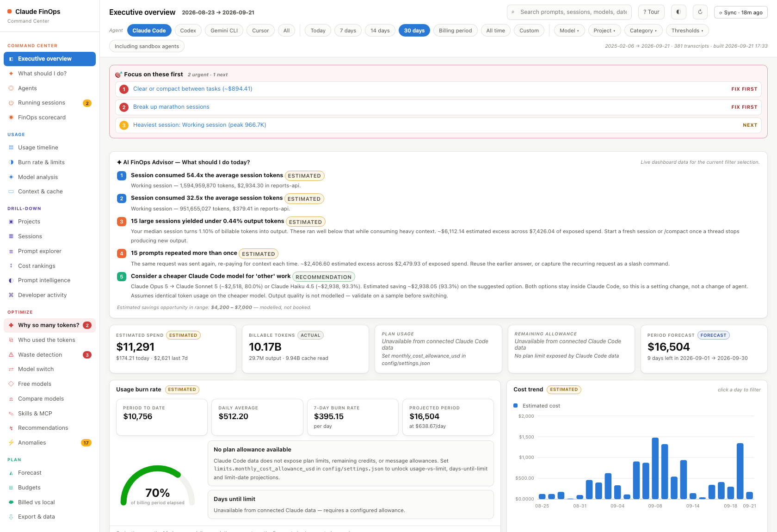The height and width of the screenshot is (532, 777).
Task: Navigate to Recommendations
Action: (49, 428)
